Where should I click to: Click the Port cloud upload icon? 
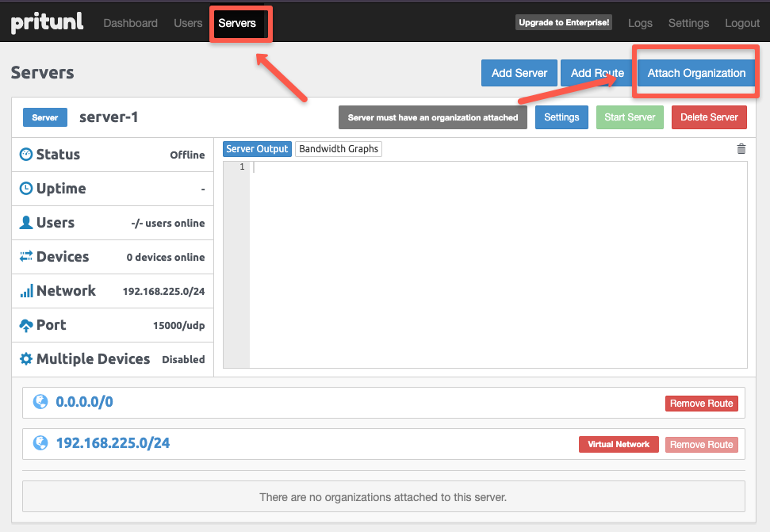pos(26,325)
